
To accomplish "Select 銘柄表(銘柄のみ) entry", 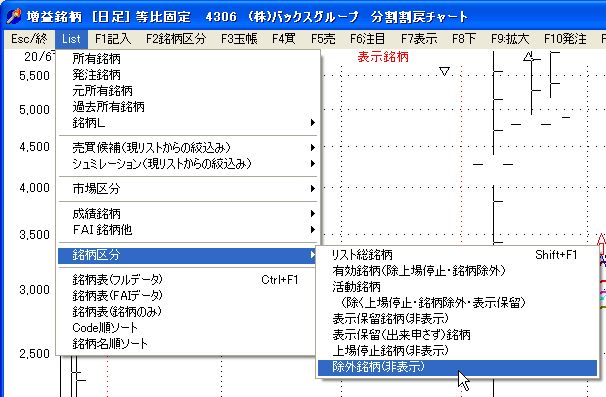I will (187, 312).
